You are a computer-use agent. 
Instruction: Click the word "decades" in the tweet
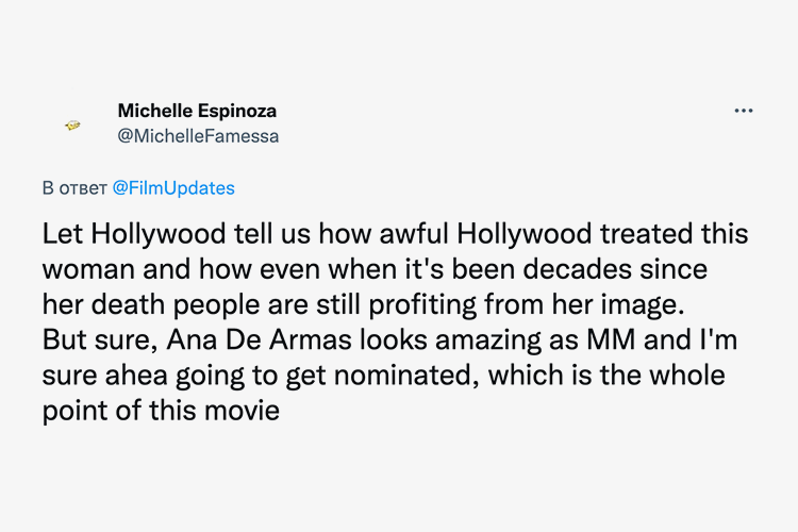(577, 269)
